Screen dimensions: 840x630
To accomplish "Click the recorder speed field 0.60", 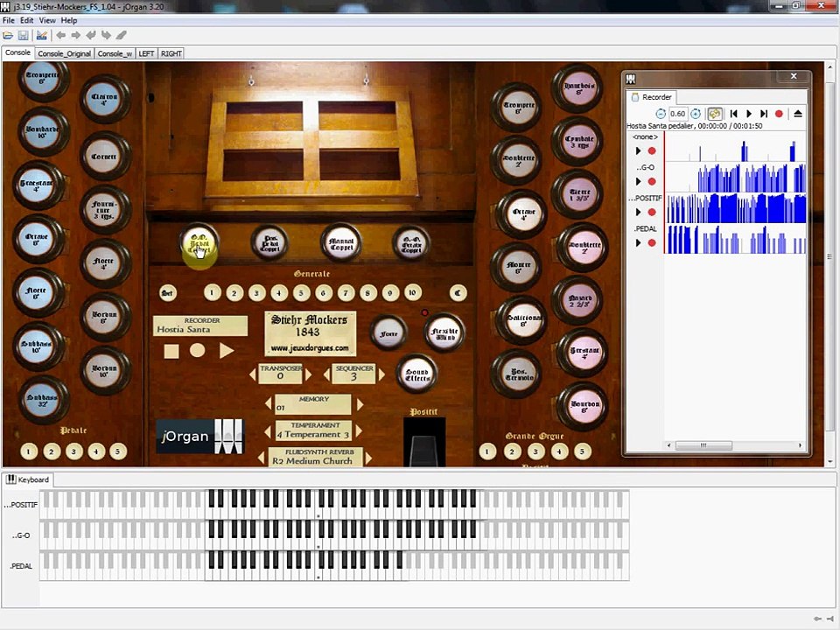I will [x=677, y=114].
